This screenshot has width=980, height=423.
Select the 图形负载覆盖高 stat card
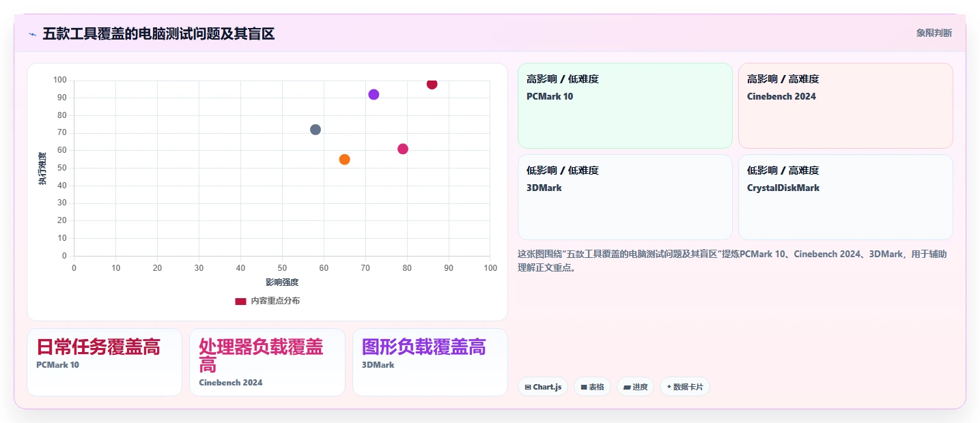430,362
